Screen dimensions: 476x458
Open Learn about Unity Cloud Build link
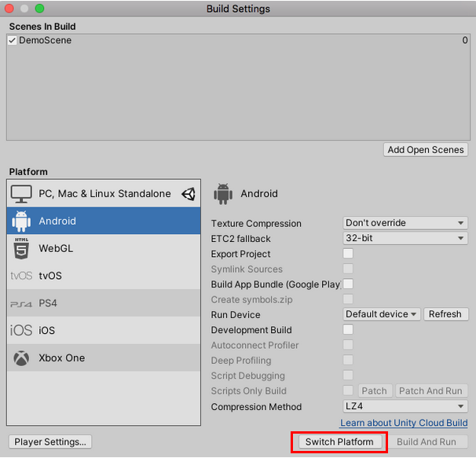click(404, 423)
